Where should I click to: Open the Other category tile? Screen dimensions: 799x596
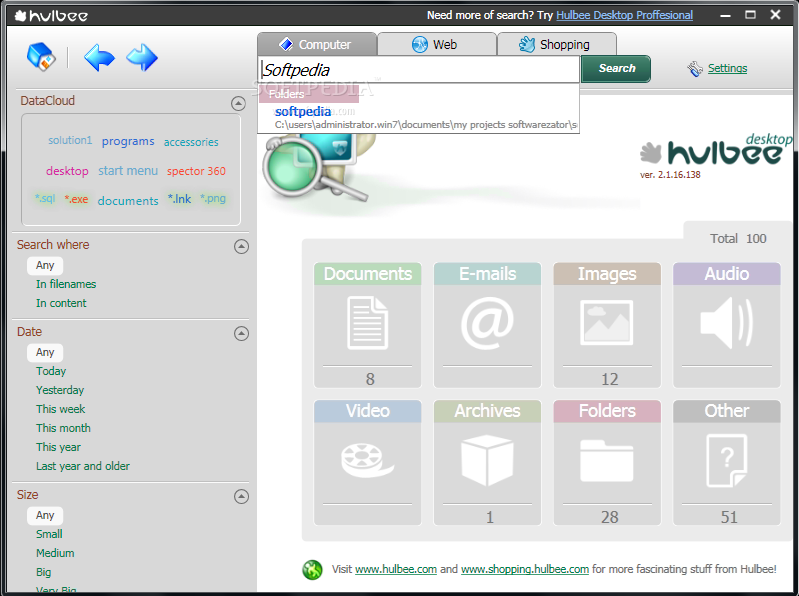727,463
